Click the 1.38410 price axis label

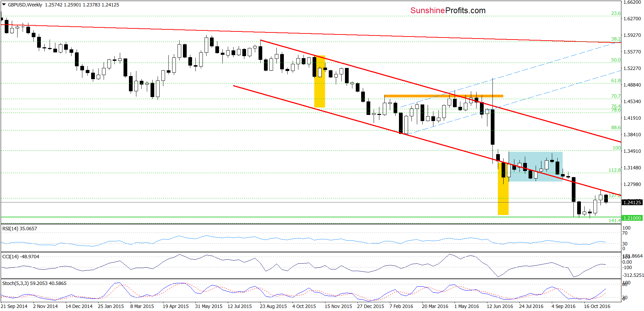[x=632, y=135]
